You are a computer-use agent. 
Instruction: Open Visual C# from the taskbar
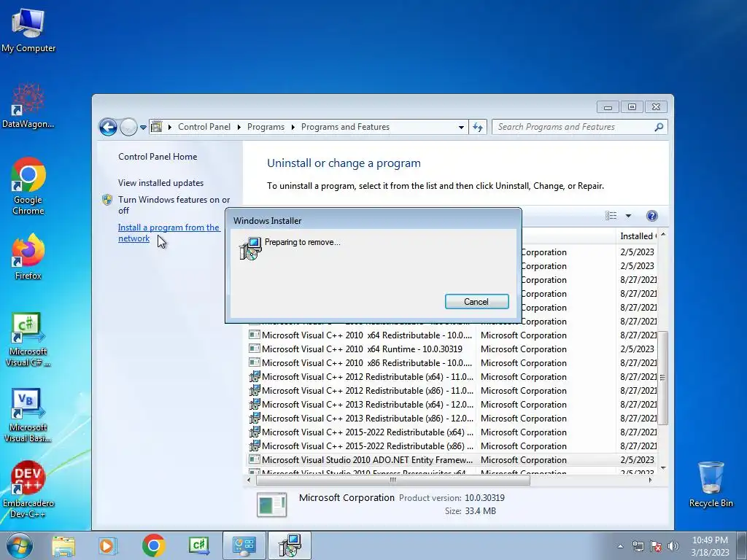point(198,545)
